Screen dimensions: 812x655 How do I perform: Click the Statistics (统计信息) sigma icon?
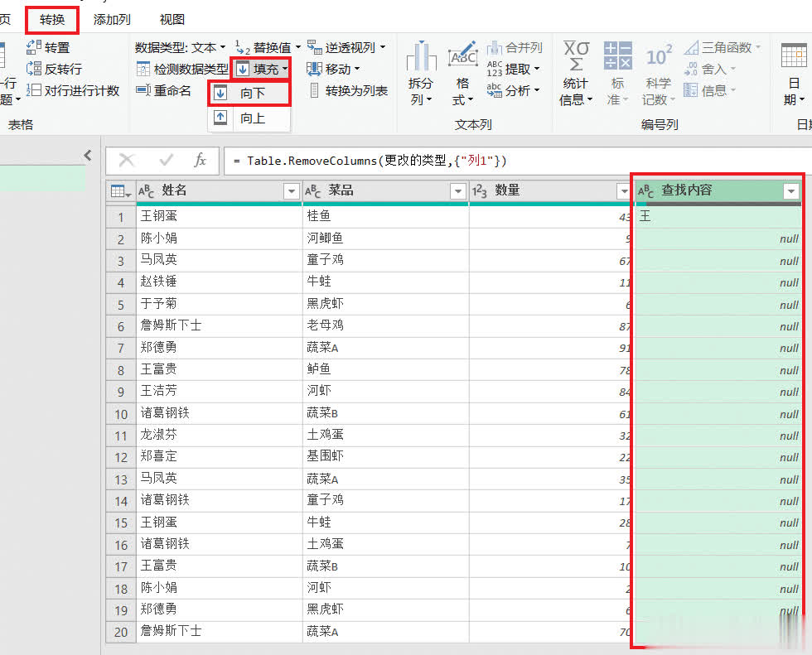coord(576,56)
